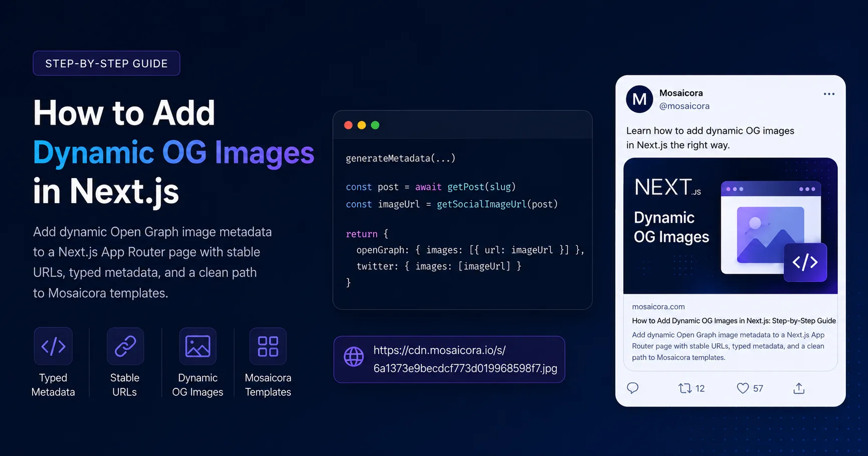Click the Dynamic OG Images picture icon
The width and height of the screenshot is (868, 456).
coord(198,346)
